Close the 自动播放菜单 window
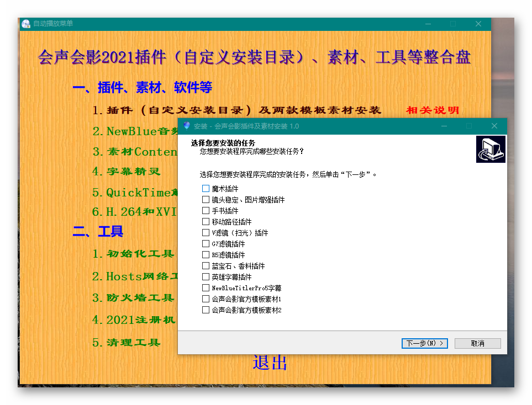The width and height of the screenshot is (532, 405). [x=478, y=24]
